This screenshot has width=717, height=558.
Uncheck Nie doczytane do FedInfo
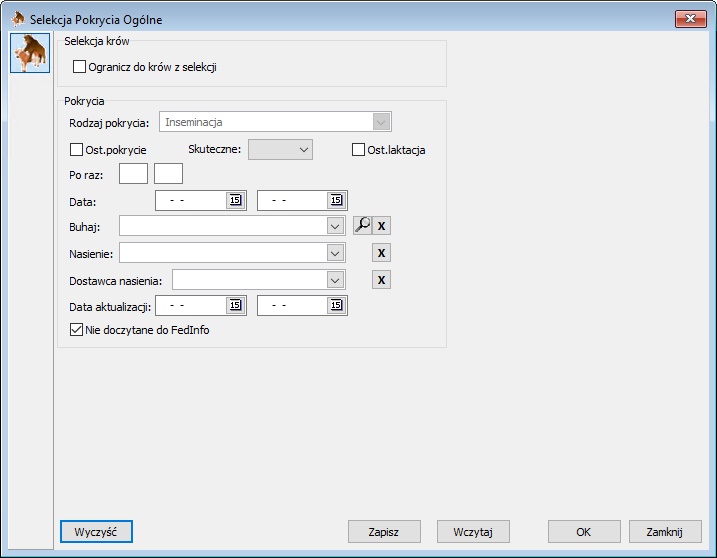(x=77, y=329)
